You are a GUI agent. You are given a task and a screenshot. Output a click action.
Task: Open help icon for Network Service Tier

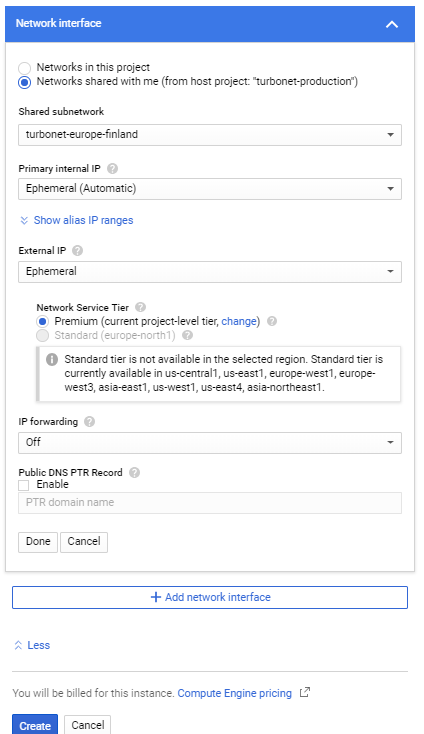point(140,308)
